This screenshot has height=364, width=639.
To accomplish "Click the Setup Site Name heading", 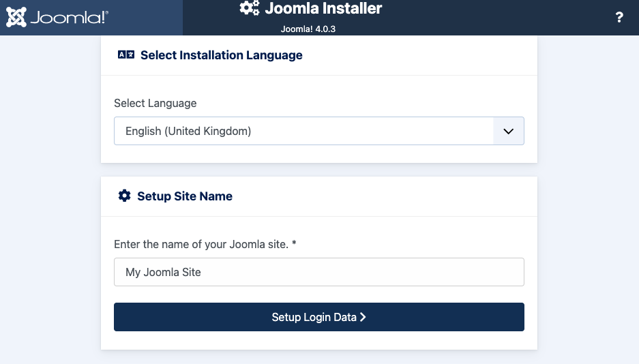I will click(185, 196).
